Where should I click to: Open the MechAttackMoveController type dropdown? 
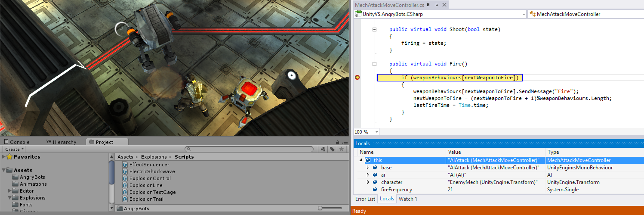585,14
